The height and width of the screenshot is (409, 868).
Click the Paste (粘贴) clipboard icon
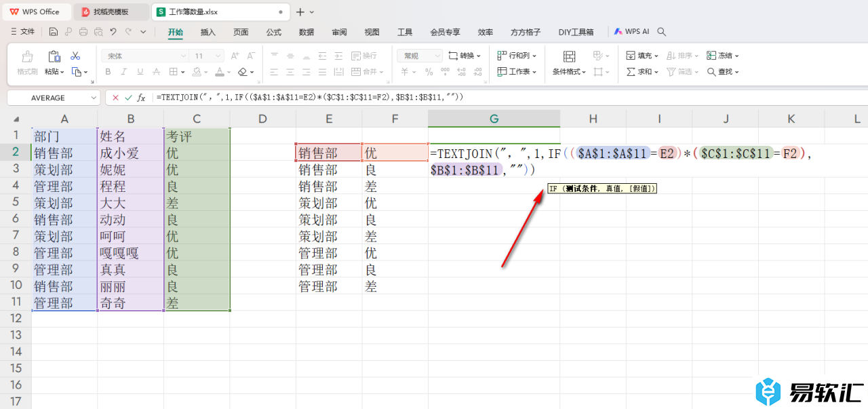[54, 56]
